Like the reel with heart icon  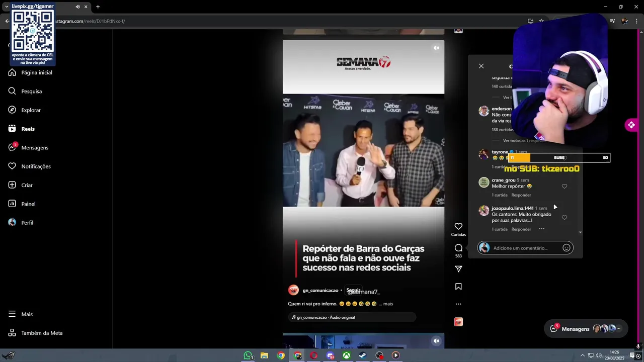point(458,226)
